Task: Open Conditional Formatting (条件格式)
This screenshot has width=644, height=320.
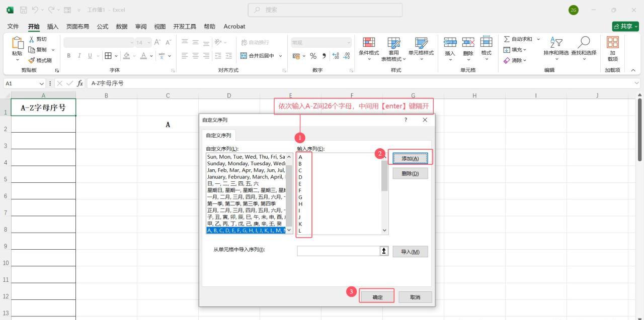Action: coord(369,49)
